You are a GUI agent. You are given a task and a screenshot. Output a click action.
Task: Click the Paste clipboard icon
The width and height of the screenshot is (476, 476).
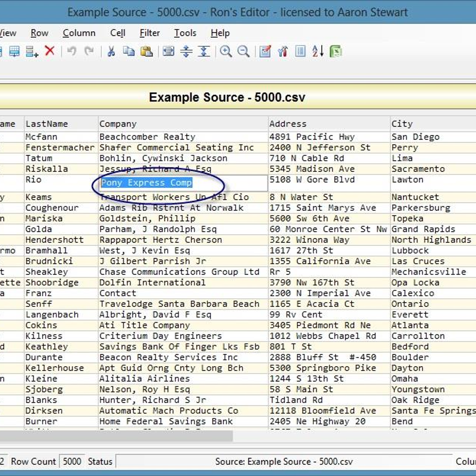pos(146,51)
